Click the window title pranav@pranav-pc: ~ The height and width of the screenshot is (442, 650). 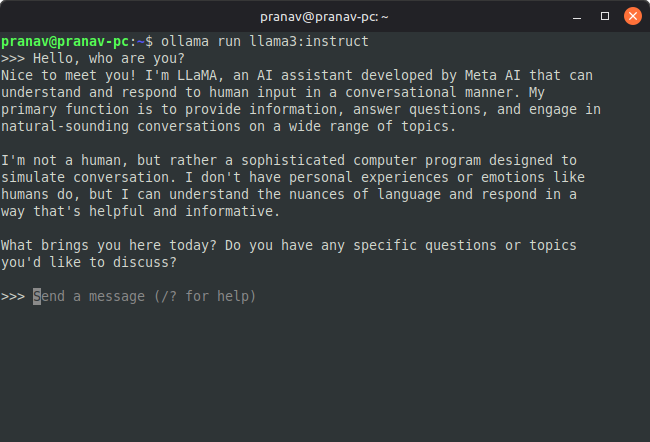coord(324,16)
